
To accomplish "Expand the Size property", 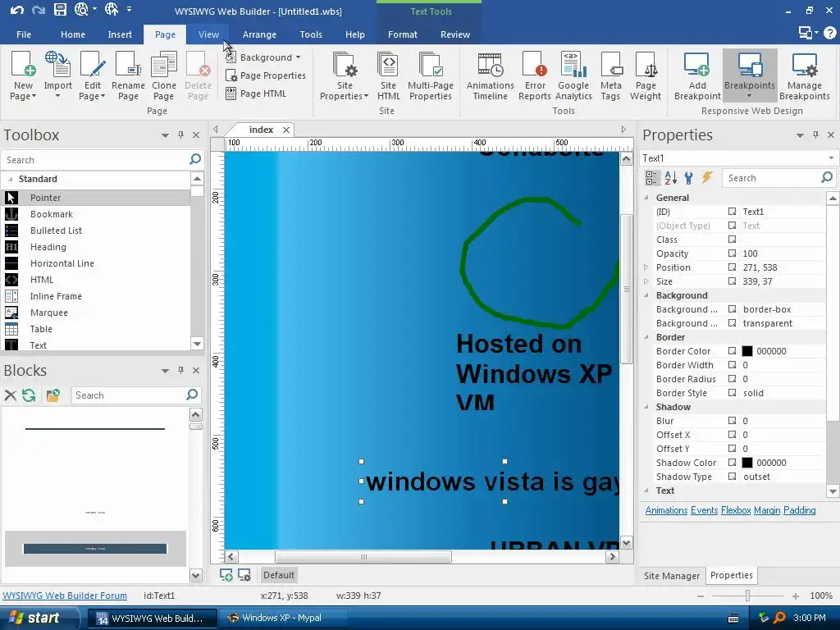I will (646, 281).
